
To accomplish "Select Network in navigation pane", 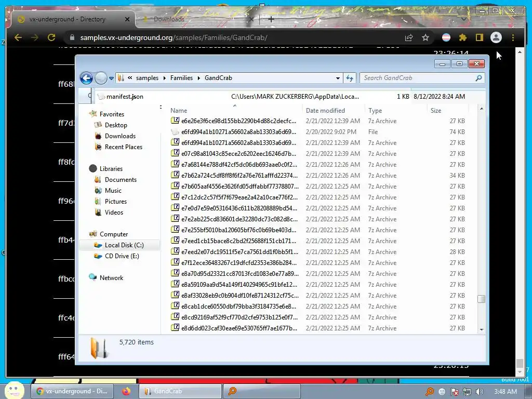I will pos(111,278).
